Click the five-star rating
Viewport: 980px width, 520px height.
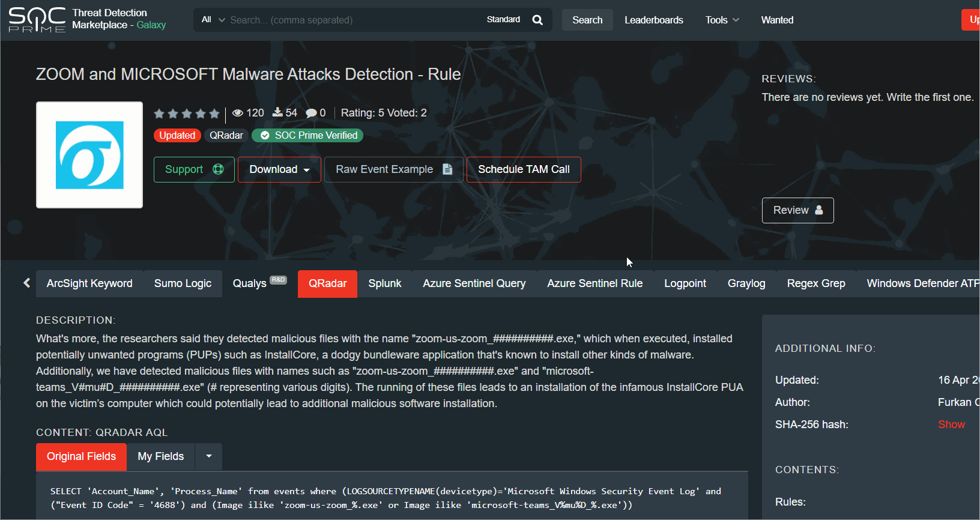coord(187,113)
